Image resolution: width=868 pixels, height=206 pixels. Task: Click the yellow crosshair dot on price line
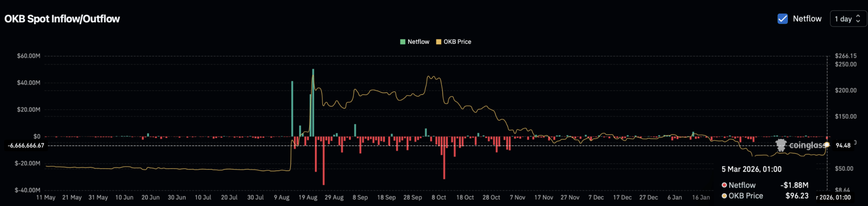[826, 145]
